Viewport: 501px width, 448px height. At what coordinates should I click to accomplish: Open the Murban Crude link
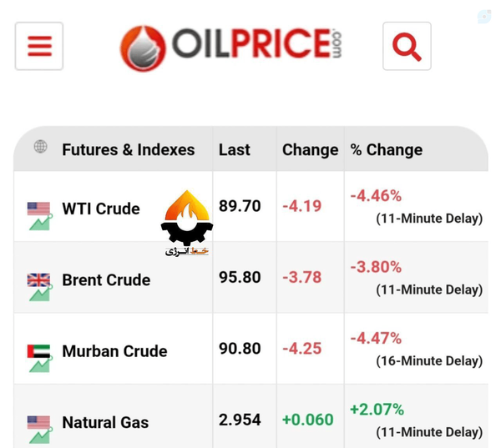coord(114,351)
